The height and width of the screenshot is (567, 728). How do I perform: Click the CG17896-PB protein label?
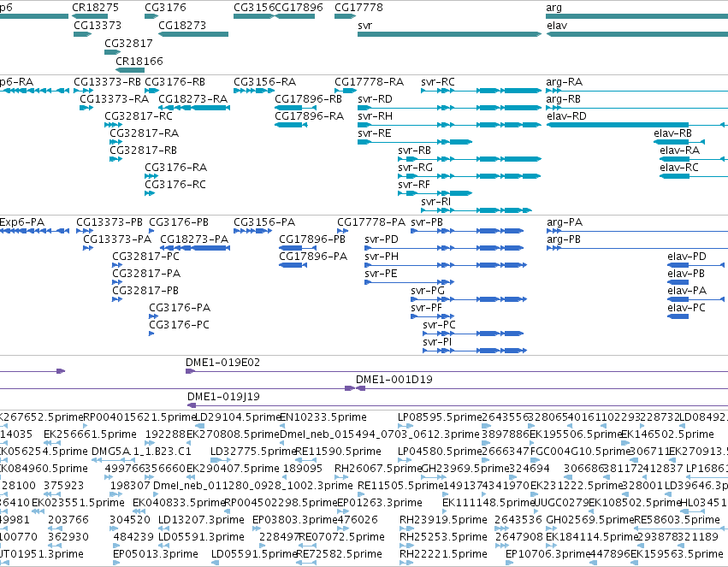[x=312, y=239]
